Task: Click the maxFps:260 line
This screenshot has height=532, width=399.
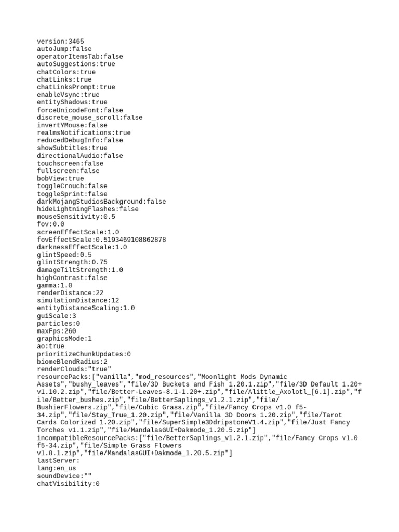Action: pos(56,331)
